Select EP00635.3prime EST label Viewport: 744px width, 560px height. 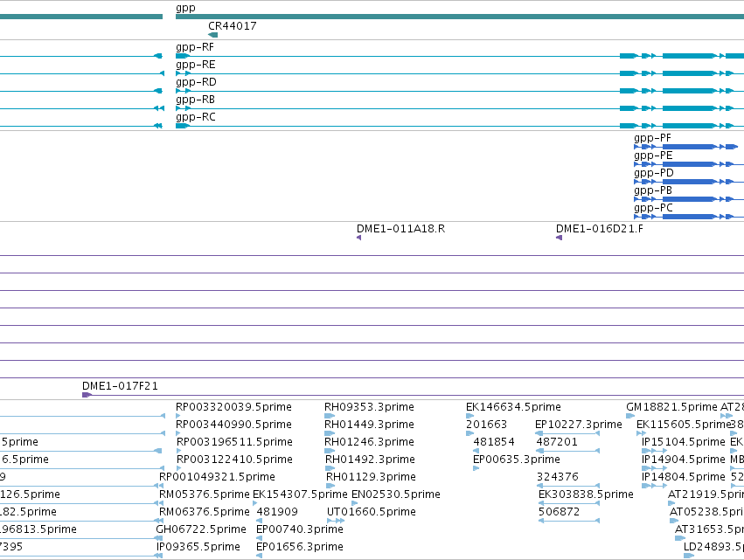[x=517, y=460]
